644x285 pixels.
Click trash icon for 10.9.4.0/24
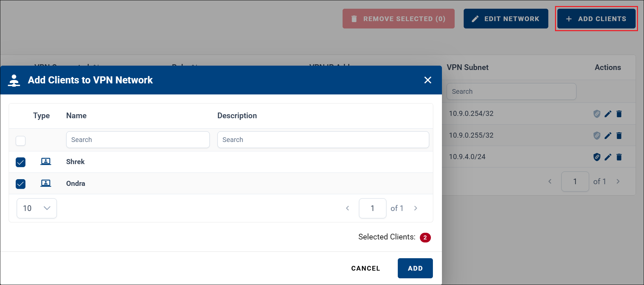pyautogui.click(x=619, y=157)
